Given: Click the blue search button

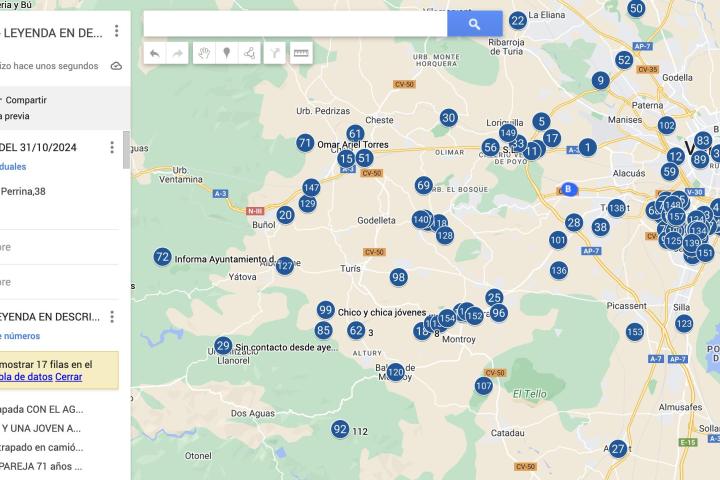Looking at the screenshot, I should click(x=474, y=24).
